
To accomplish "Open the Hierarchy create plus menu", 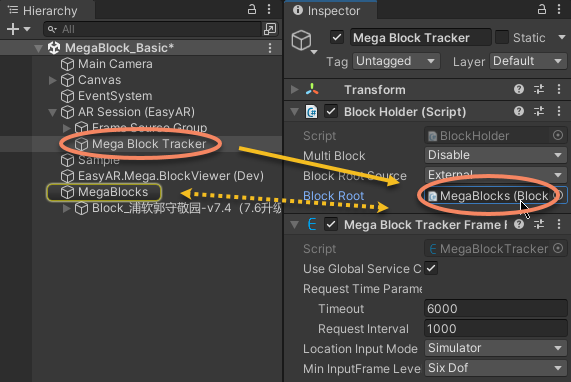I will [18, 29].
